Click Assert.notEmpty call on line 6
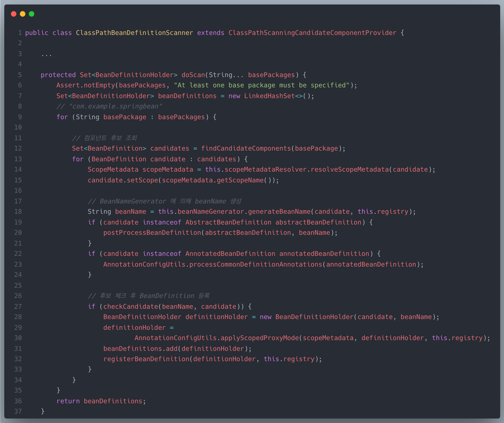This screenshot has width=504, height=423. click(86, 85)
